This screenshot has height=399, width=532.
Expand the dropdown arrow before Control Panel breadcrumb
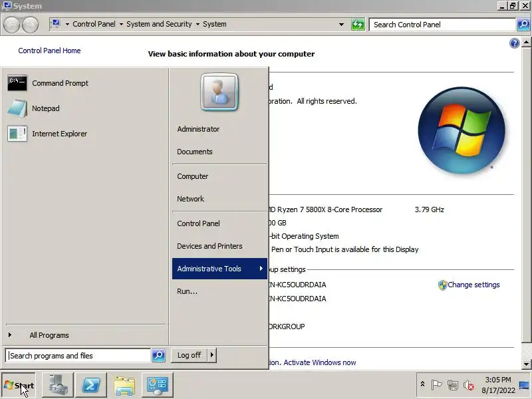[x=67, y=25]
